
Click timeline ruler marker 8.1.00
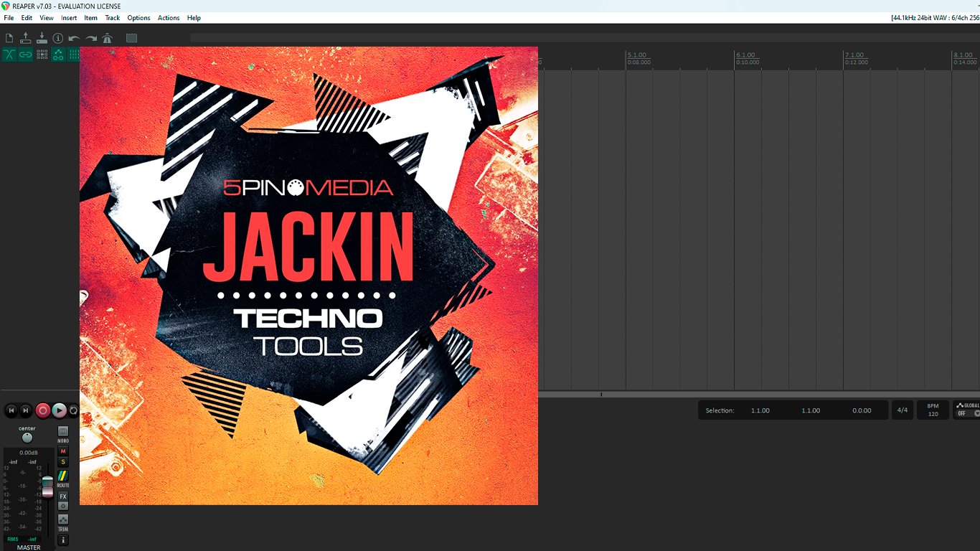coord(963,55)
